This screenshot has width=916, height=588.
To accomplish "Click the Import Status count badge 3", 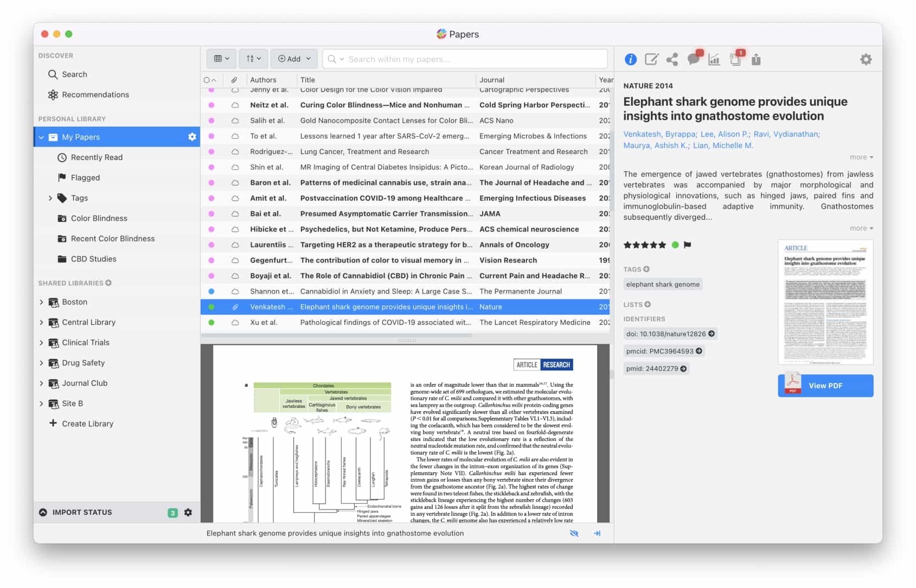I will [172, 513].
